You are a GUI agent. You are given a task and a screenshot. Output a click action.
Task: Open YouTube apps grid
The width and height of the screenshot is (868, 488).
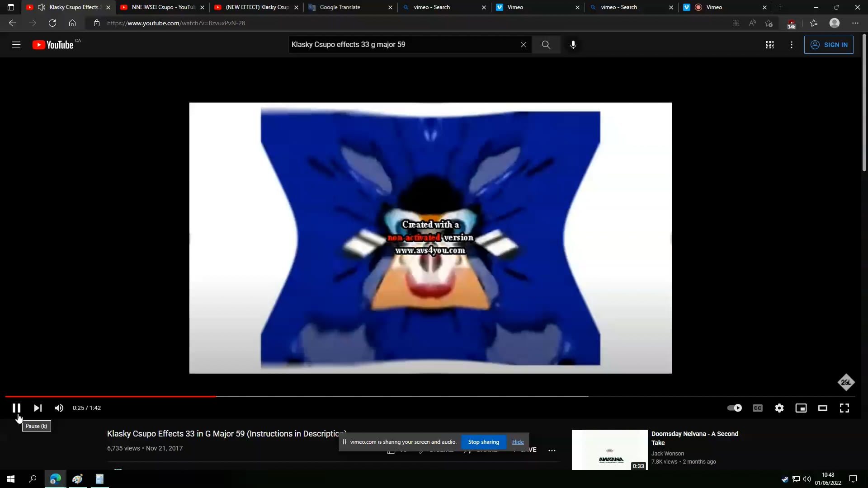point(770,45)
